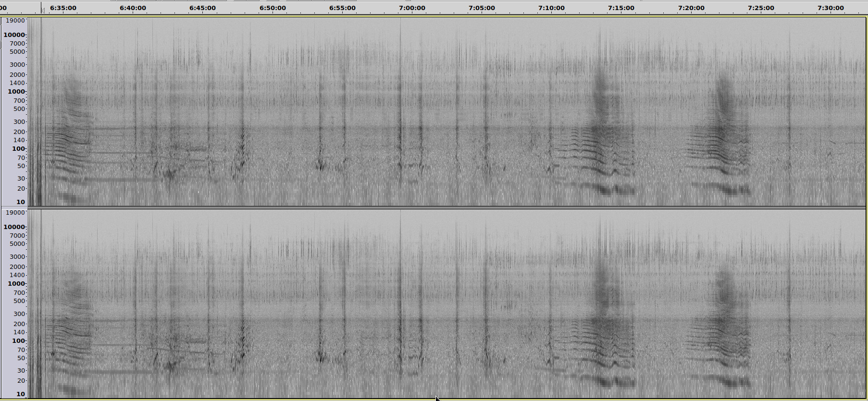The width and height of the screenshot is (868, 401).
Task: Click the 6:40:00 mark on the timeline ruler
Action: coord(133,8)
